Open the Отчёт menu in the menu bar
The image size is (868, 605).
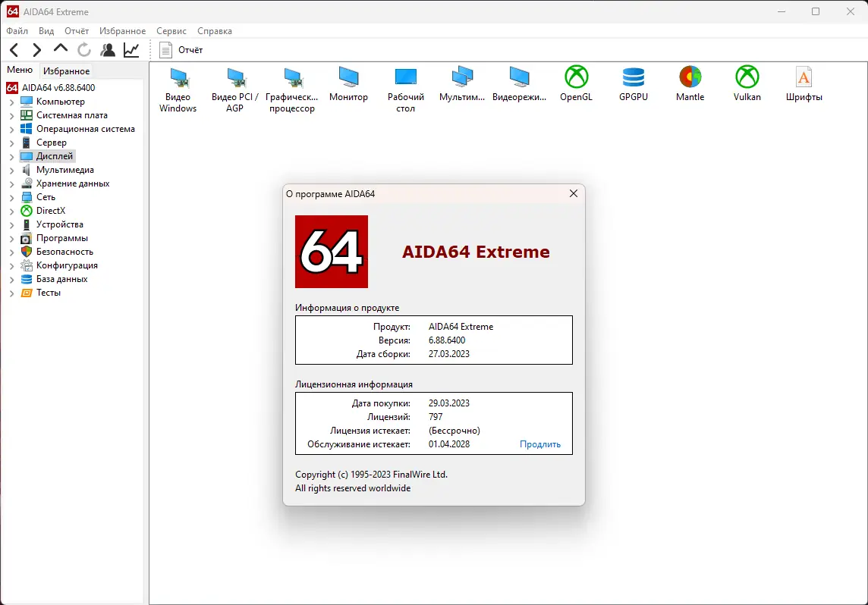[x=77, y=31]
